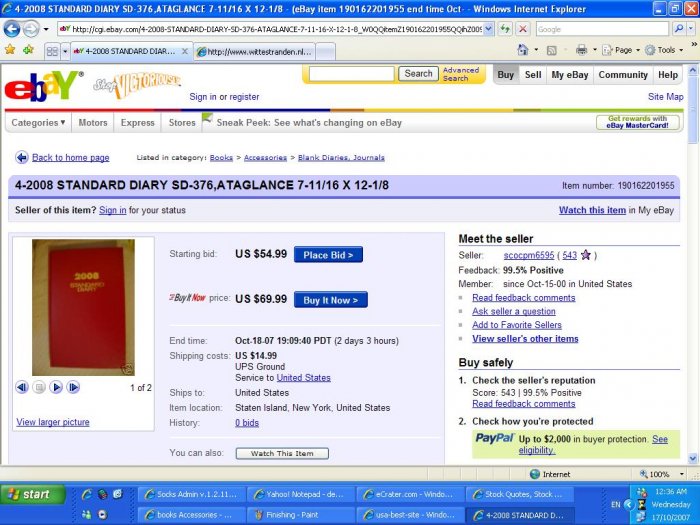Open the Ask seller a question link
The image size is (700, 525).
(x=514, y=311)
